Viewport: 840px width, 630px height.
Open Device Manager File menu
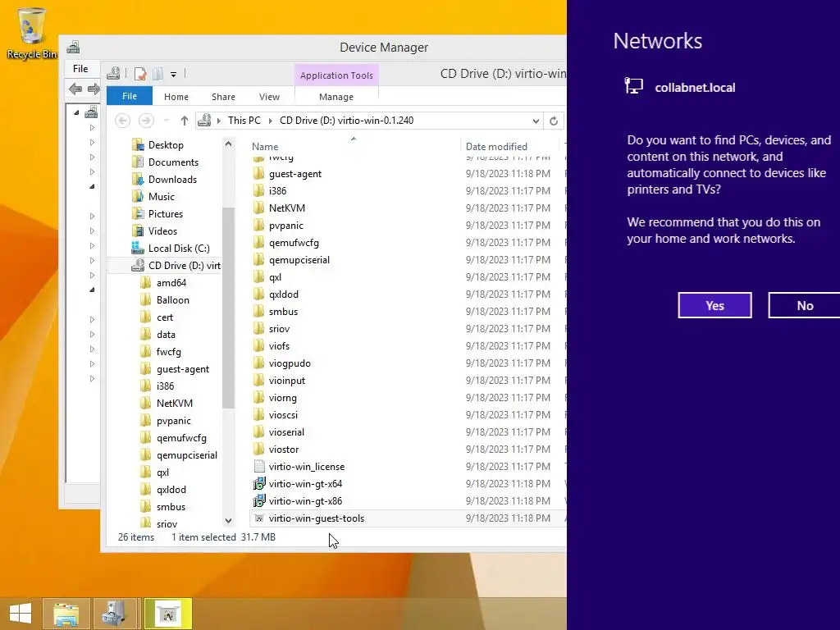(x=80, y=69)
